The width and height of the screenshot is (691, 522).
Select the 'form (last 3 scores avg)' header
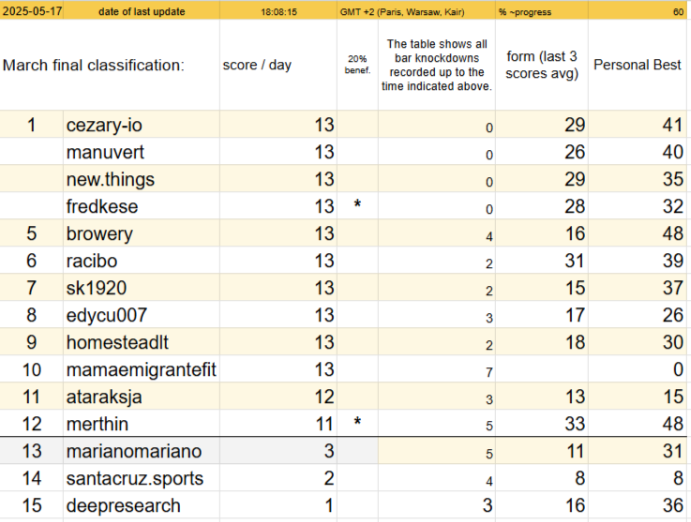pos(542,65)
